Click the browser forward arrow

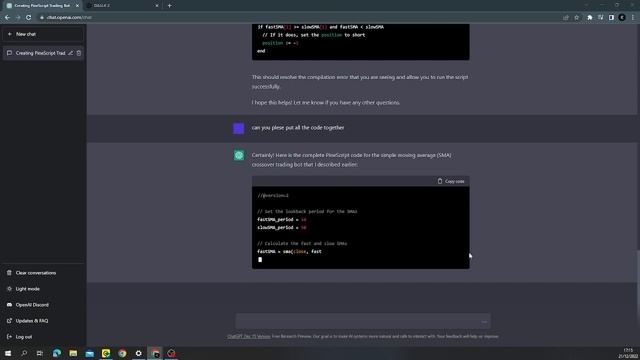pyautogui.click(x=18, y=17)
